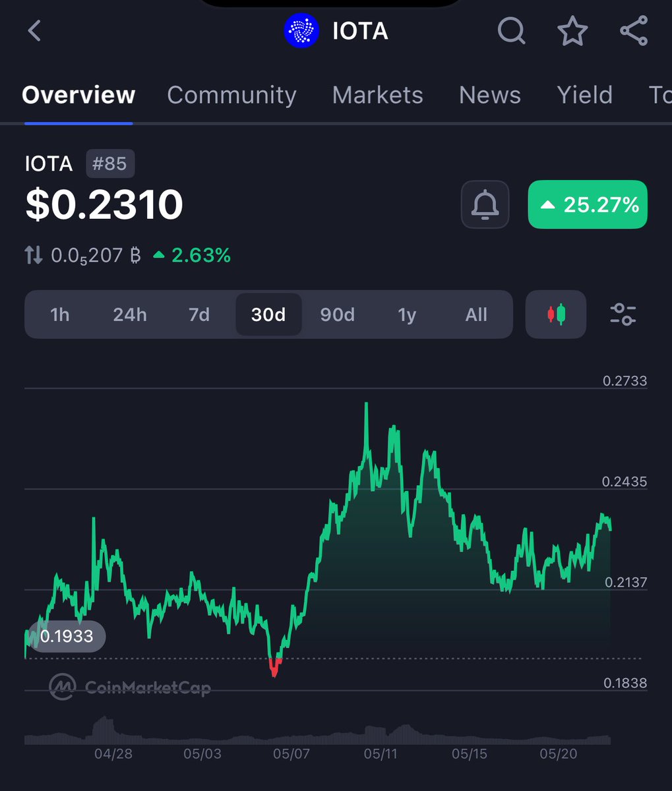Tap the 25.27% price change button

588,204
